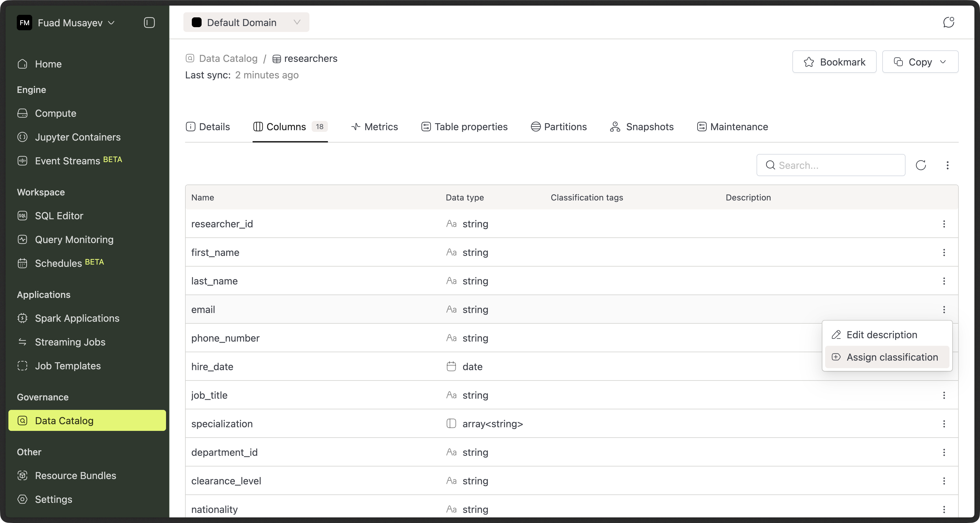Collapse the sidebar panel toggle
980x523 pixels.
point(149,23)
